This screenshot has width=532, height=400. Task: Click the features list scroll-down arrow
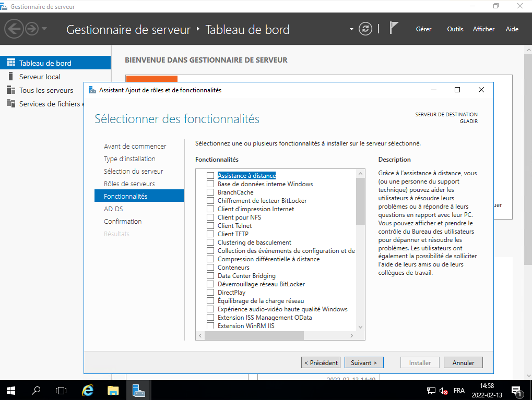coord(360,327)
